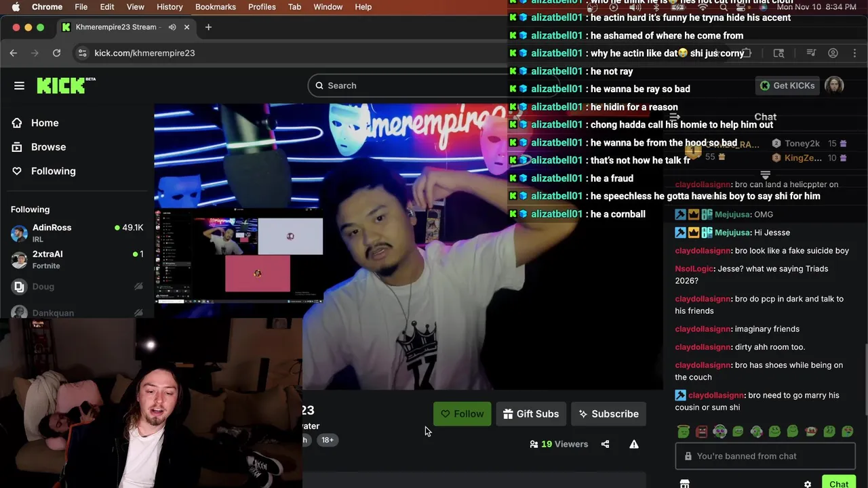This screenshot has width=868, height=488.
Task: Click the Gift Subs button
Action: [531, 413]
